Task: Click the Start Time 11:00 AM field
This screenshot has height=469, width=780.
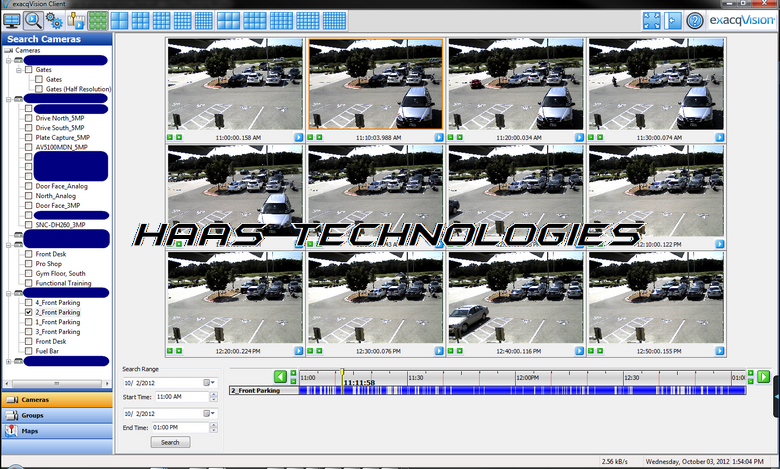Action: [182, 397]
